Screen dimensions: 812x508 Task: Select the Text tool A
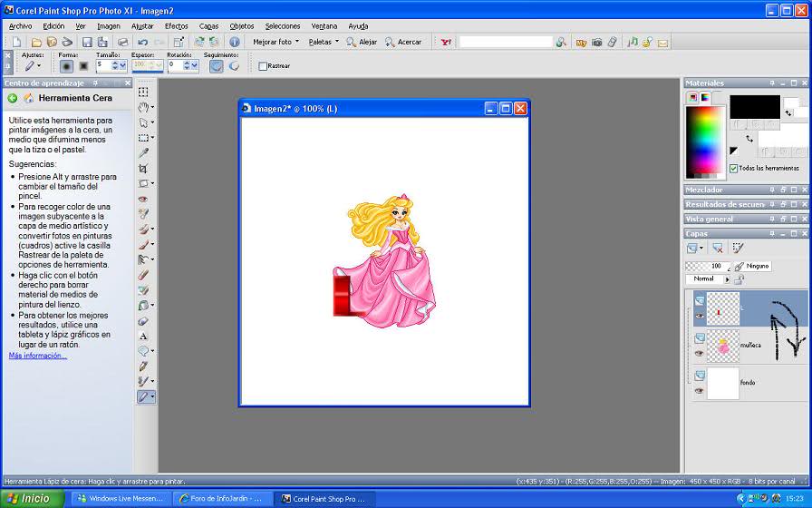[143, 336]
